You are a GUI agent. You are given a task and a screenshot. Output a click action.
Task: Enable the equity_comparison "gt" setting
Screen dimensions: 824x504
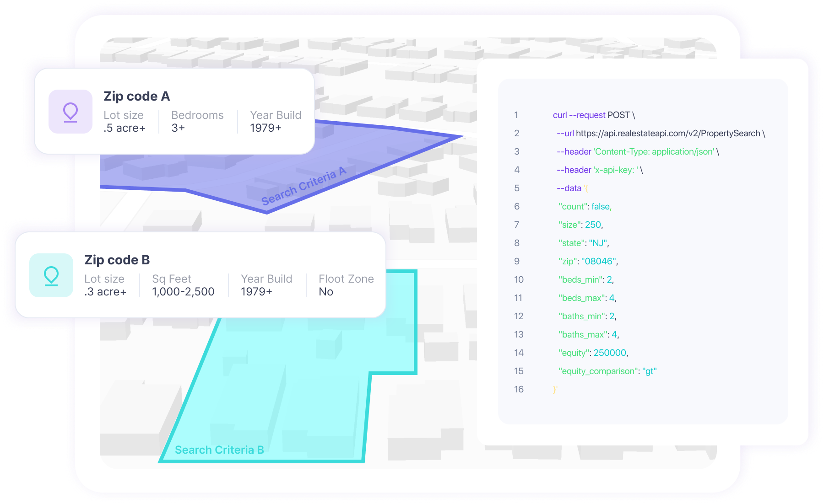tap(607, 371)
